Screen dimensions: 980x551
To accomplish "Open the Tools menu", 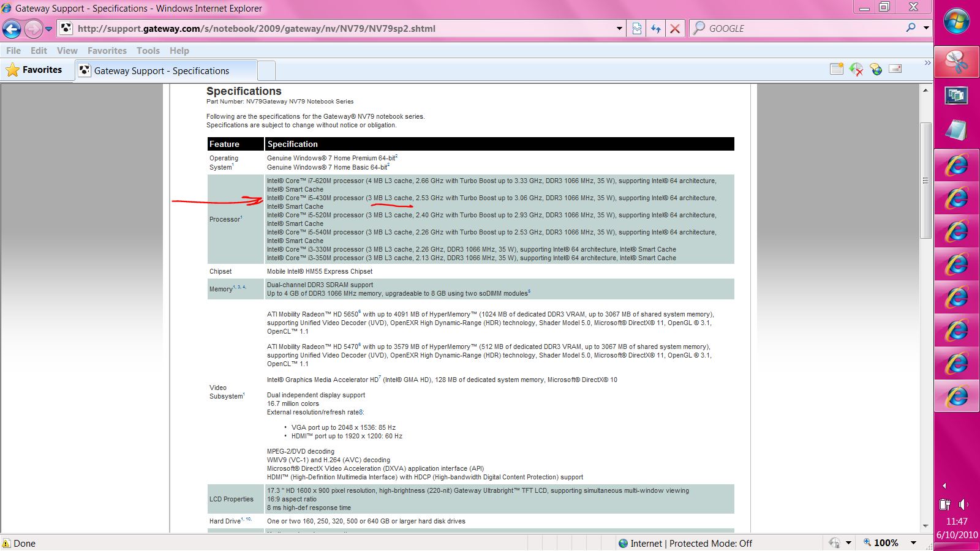I will coord(148,51).
